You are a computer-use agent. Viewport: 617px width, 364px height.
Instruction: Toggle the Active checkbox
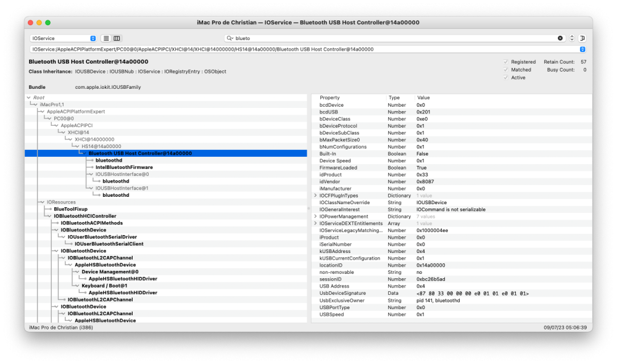coord(506,78)
